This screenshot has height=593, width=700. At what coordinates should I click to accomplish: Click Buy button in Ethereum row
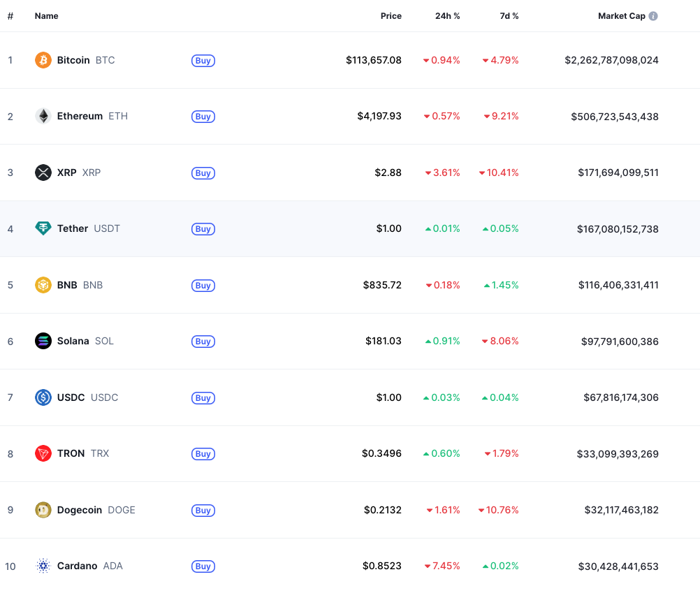click(x=203, y=117)
